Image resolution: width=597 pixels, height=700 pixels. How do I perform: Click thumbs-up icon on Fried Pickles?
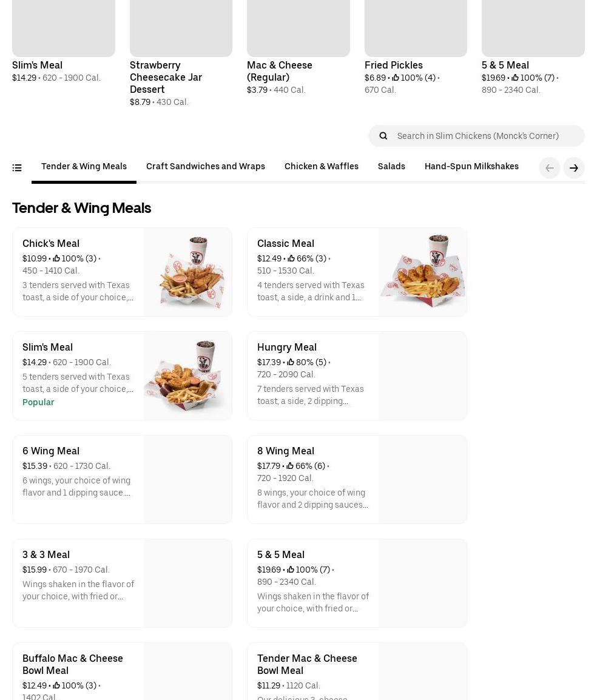(396, 78)
